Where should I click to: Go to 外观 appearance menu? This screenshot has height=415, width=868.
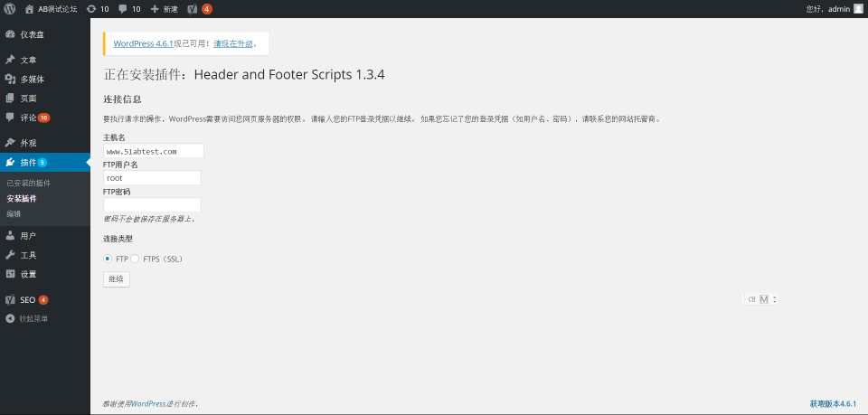click(x=29, y=143)
